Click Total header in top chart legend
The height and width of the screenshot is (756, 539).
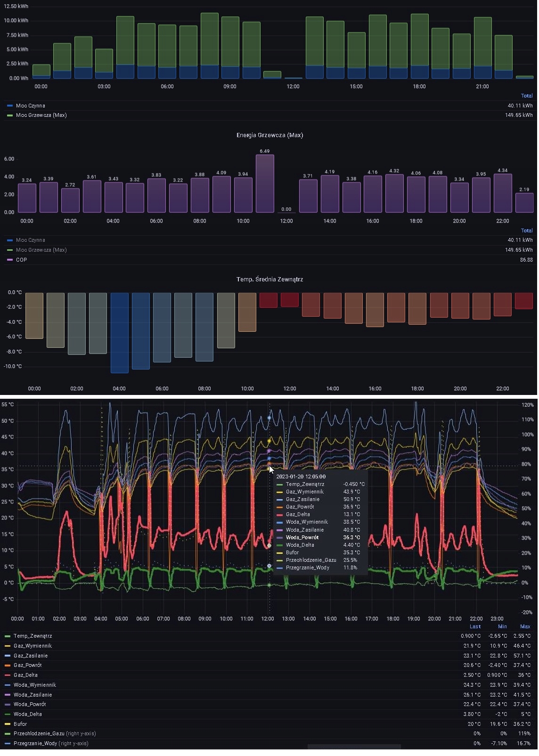pos(527,96)
